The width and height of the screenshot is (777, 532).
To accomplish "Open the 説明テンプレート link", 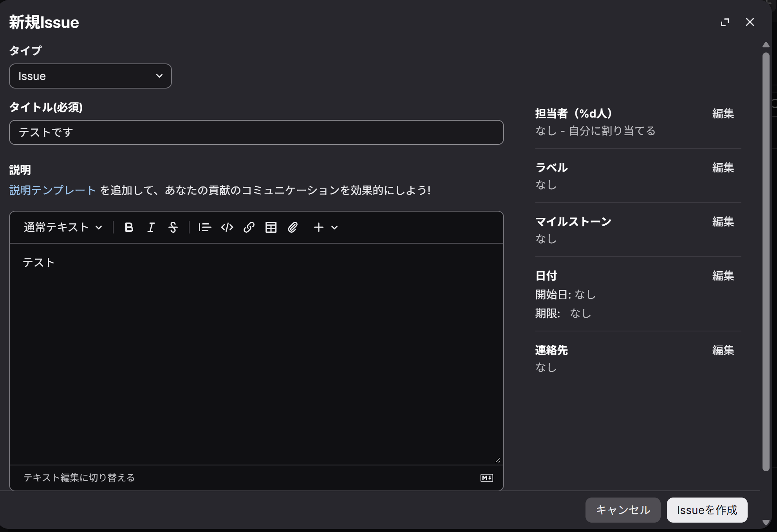I will pyautogui.click(x=52, y=190).
